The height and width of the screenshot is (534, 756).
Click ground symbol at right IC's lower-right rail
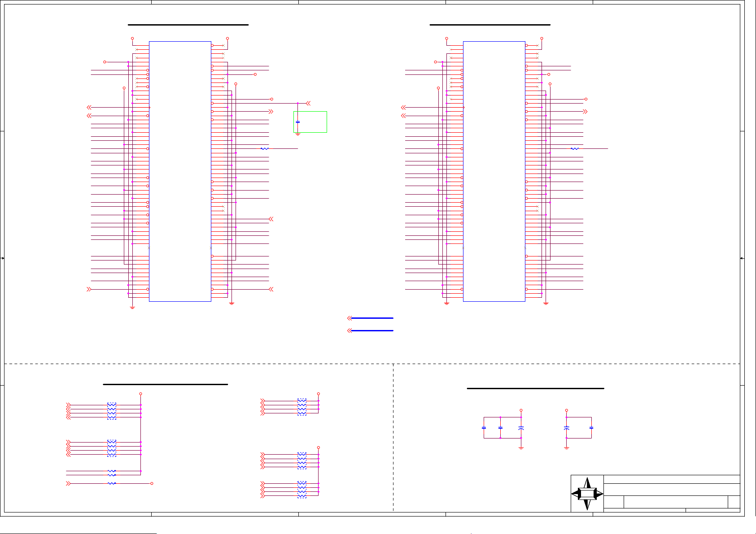(546, 304)
